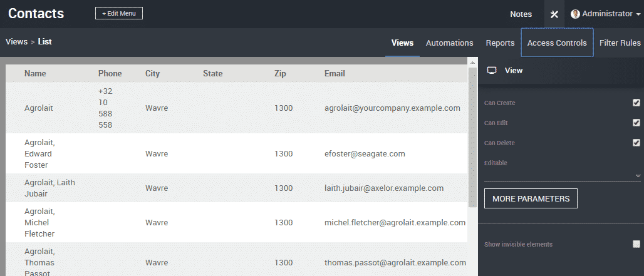The width and height of the screenshot is (644, 276).
Task: Click the wrench and screwdriver tools icon
Action: (554, 14)
